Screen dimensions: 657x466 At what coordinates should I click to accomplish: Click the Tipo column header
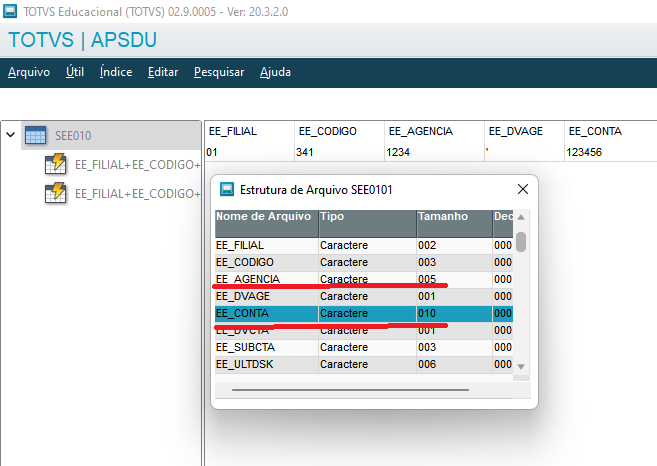point(367,223)
